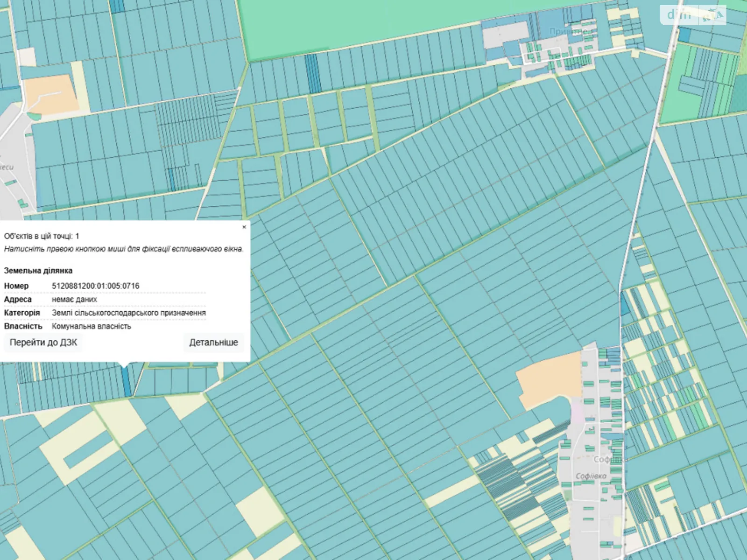
Task: Click the Категорія value text in the popup
Action: coord(128,313)
